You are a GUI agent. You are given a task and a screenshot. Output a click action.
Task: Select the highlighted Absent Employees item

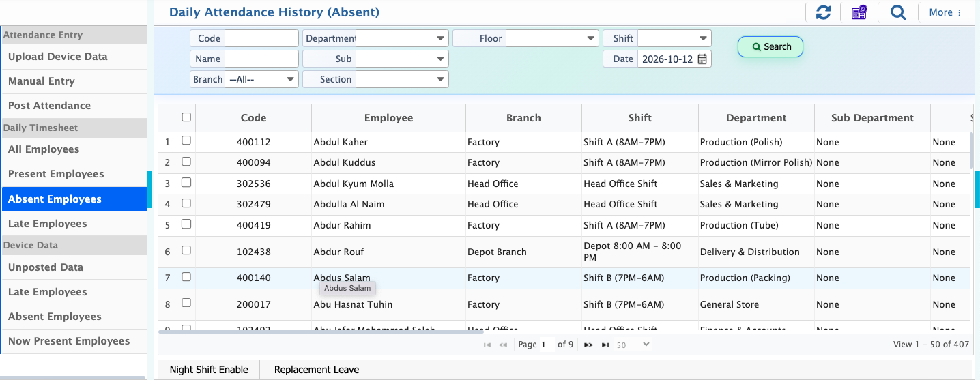[x=74, y=199]
